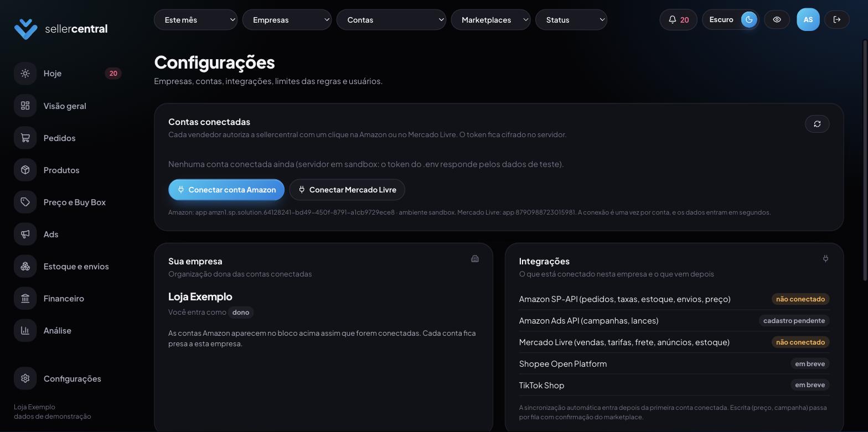Click the Mercado Livre não conectado badge

[x=800, y=342]
